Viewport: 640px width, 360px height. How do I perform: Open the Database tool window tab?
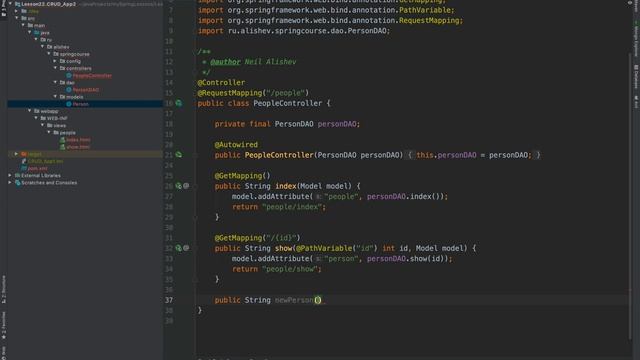(x=636, y=76)
